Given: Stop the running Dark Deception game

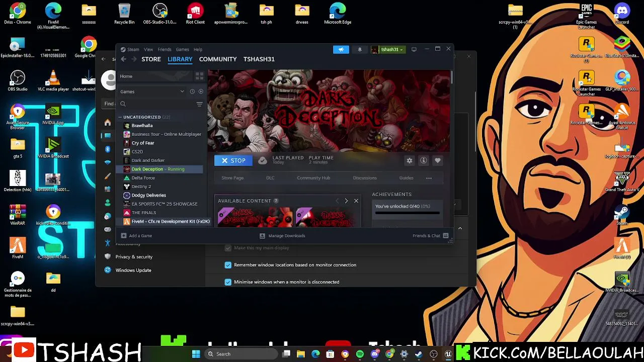Looking at the screenshot, I should coord(234,161).
